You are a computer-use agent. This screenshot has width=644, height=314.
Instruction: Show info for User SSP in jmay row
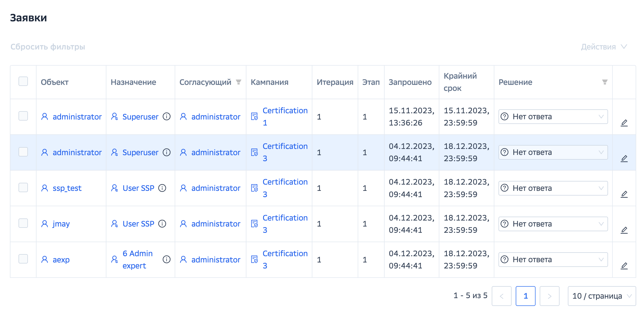162,224
